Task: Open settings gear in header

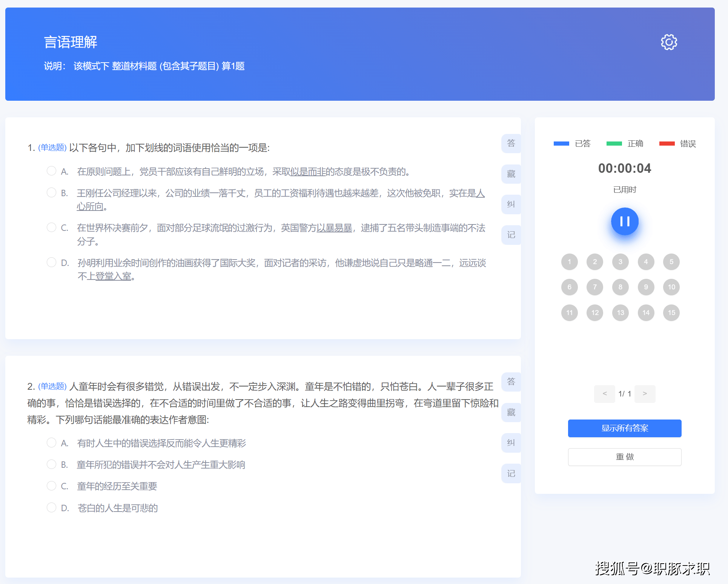Action: pos(669,42)
